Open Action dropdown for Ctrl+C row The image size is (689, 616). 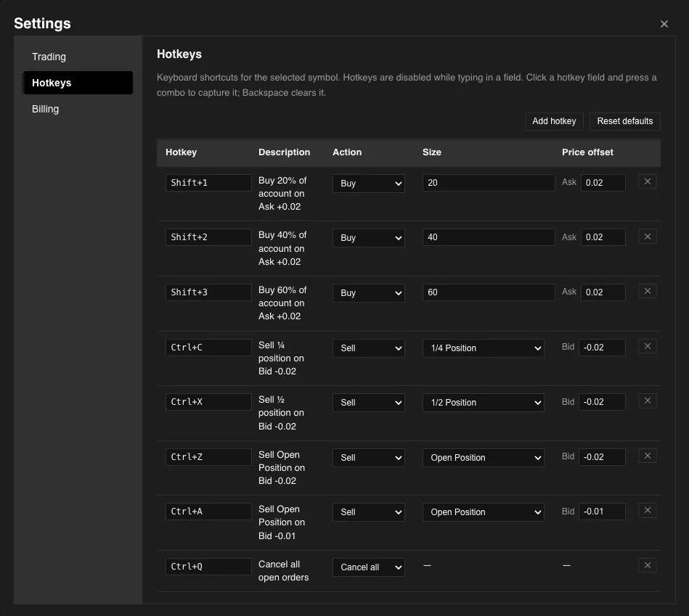(x=368, y=348)
